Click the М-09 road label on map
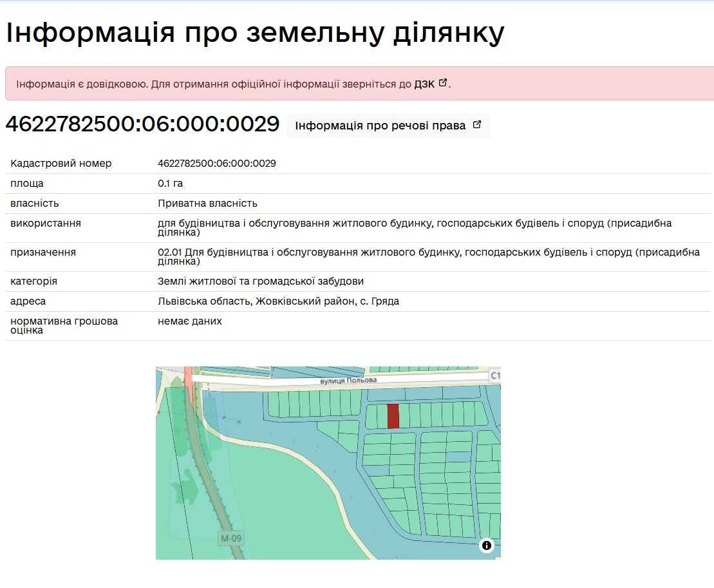 coord(231,538)
